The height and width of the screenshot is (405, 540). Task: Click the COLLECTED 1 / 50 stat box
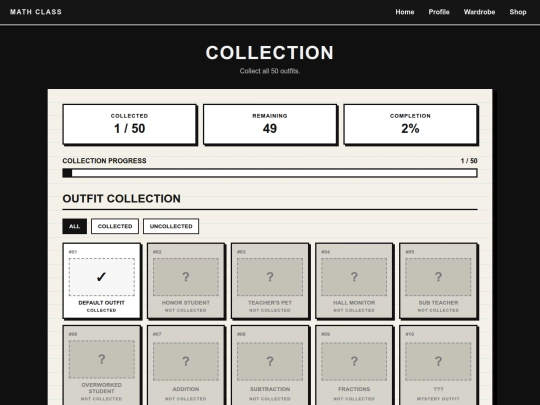click(129, 124)
